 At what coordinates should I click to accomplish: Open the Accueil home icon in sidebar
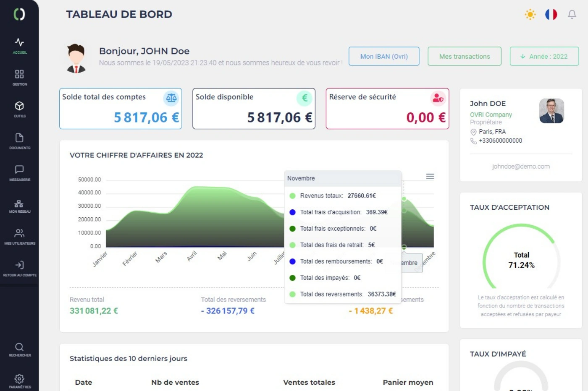(19, 42)
